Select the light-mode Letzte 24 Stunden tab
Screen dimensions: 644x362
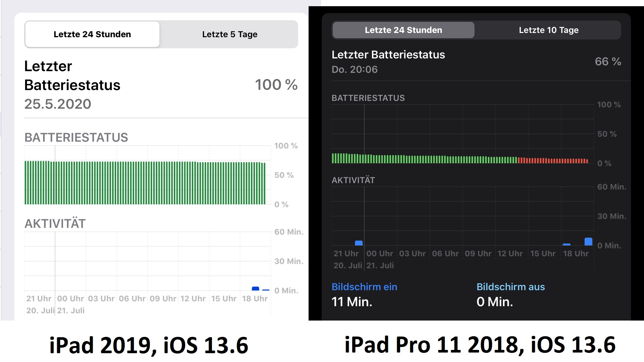pos(92,34)
